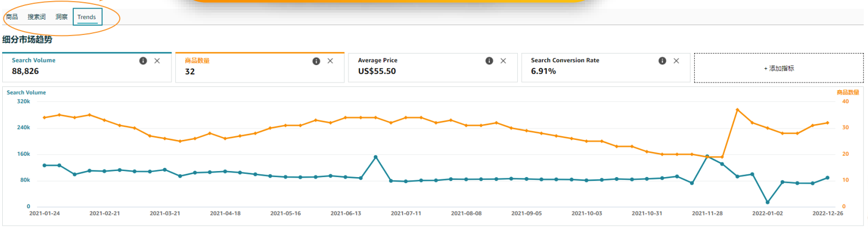Click the x-axis label 2021-04-18
The height and width of the screenshot is (229, 868).
(x=226, y=213)
